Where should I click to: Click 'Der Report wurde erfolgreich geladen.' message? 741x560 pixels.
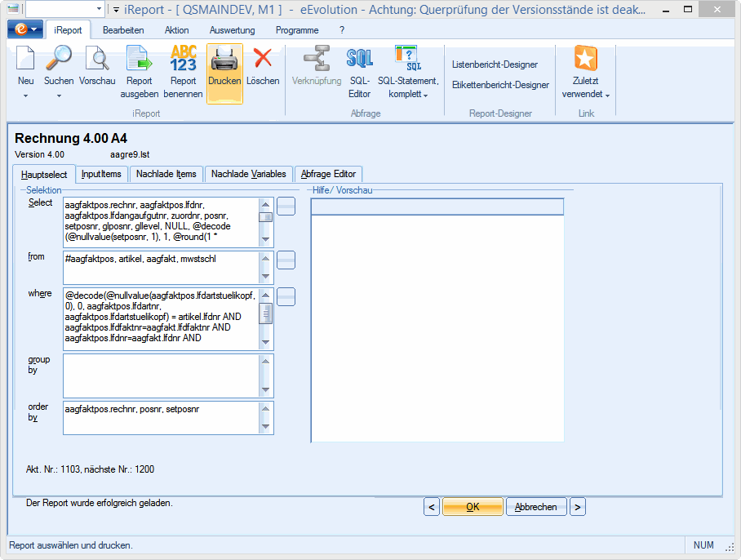pyautogui.click(x=100, y=503)
